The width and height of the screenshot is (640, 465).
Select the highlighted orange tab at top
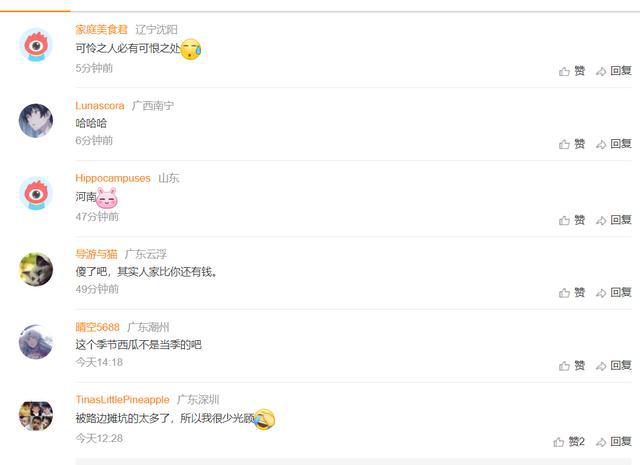point(35,8)
